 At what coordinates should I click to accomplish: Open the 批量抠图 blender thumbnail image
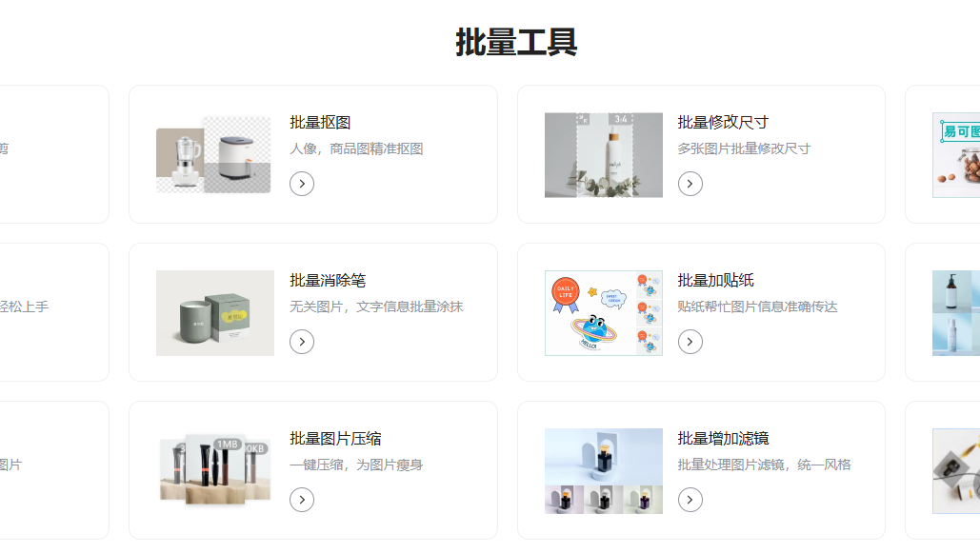point(214,155)
